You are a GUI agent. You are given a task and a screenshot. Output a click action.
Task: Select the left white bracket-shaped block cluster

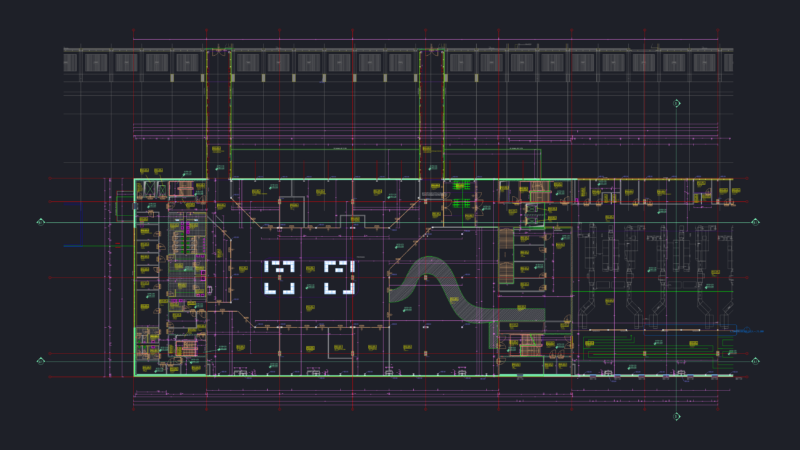[279, 278]
